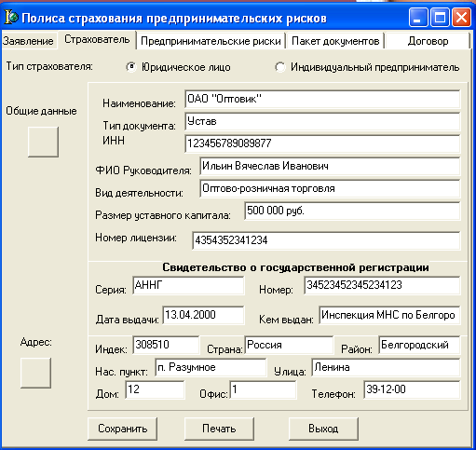Click the Печать button

[x=219, y=429]
